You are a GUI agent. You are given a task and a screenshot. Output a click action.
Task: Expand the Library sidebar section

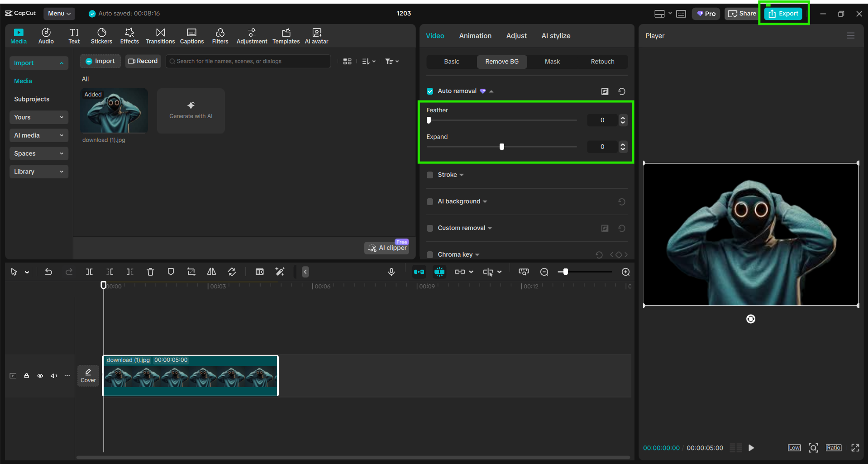click(x=38, y=172)
